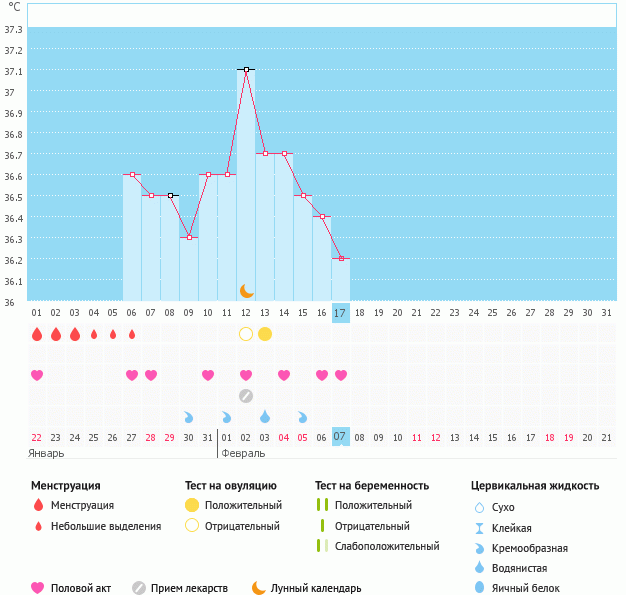
Task: Click the Яичный белок legend drop icon
Action: pyautogui.click(x=479, y=588)
